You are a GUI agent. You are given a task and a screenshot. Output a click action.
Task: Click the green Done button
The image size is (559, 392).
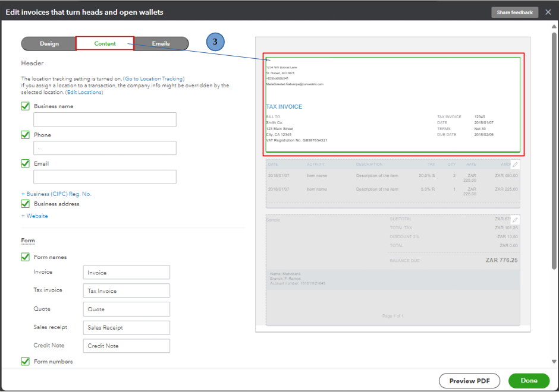(x=529, y=381)
